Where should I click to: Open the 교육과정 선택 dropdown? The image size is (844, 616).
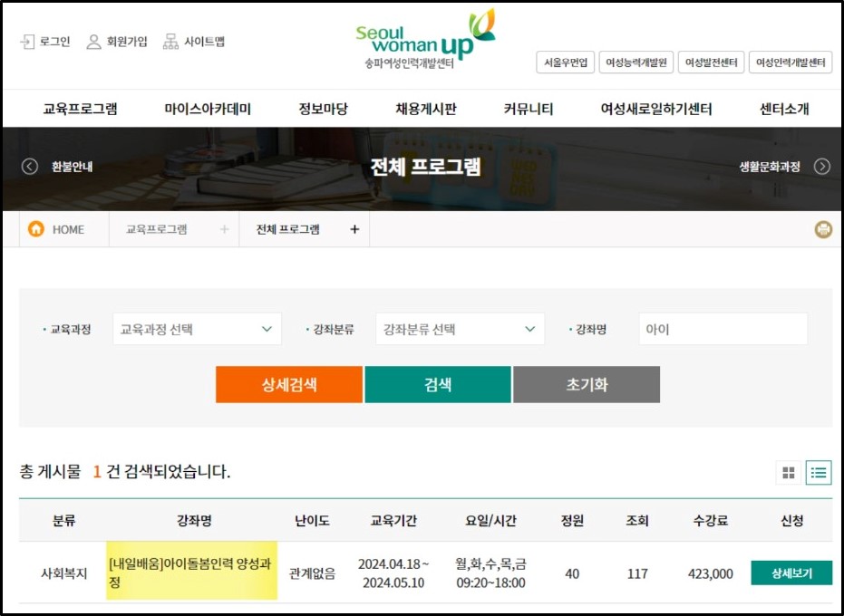point(196,329)
